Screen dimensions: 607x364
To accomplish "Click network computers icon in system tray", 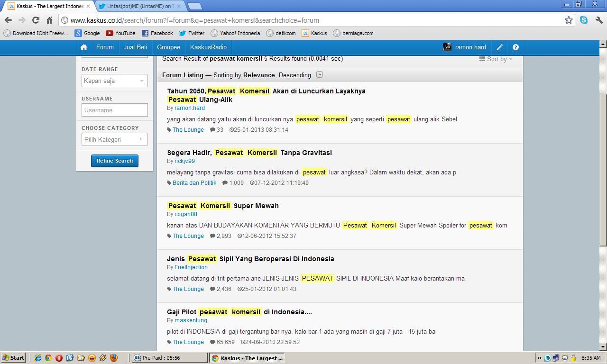I will coord(556,358).
